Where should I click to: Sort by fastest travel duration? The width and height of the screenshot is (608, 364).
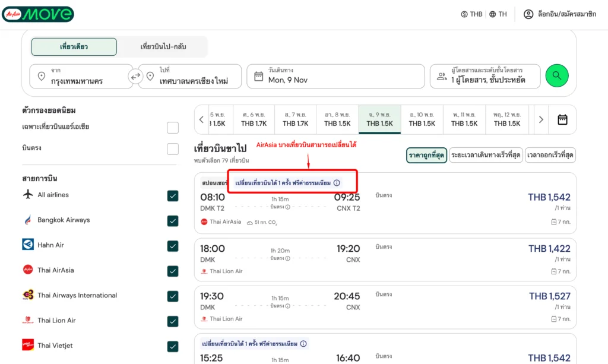point(486,156)
